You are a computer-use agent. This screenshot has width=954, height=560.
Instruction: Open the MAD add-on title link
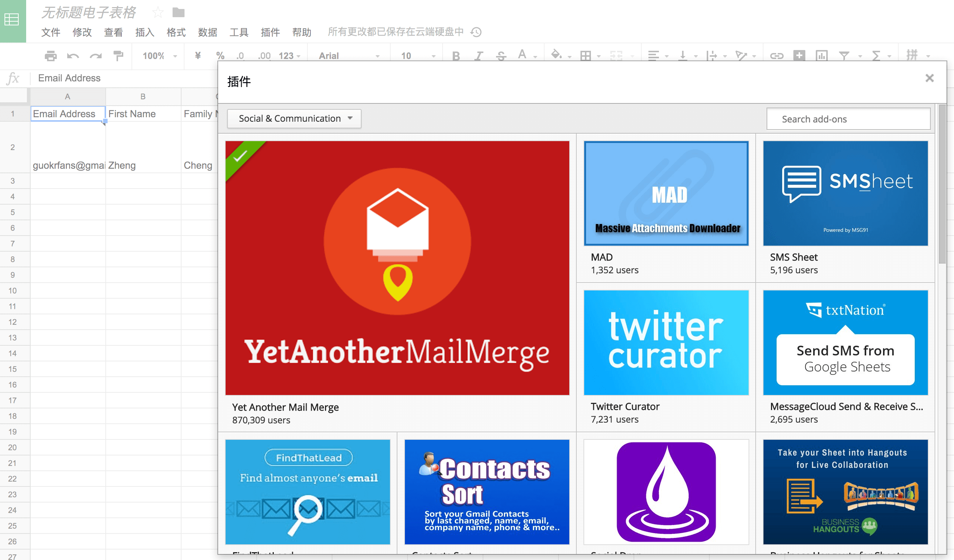point(601,257)
